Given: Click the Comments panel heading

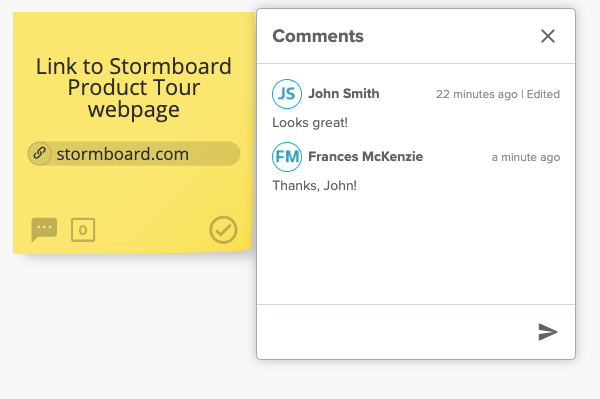Looking at the screenshot, I should 318,36.
